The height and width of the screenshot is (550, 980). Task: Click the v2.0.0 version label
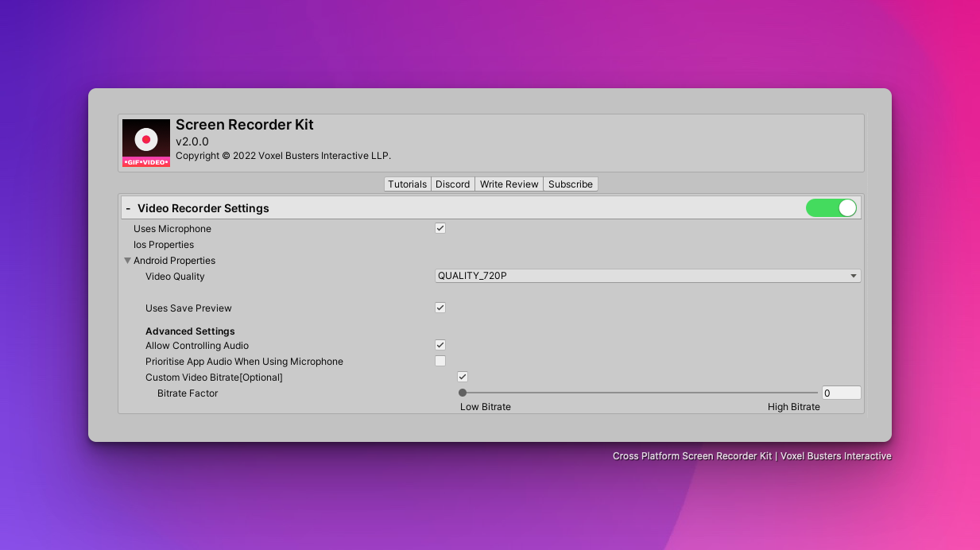click(192, 141)
